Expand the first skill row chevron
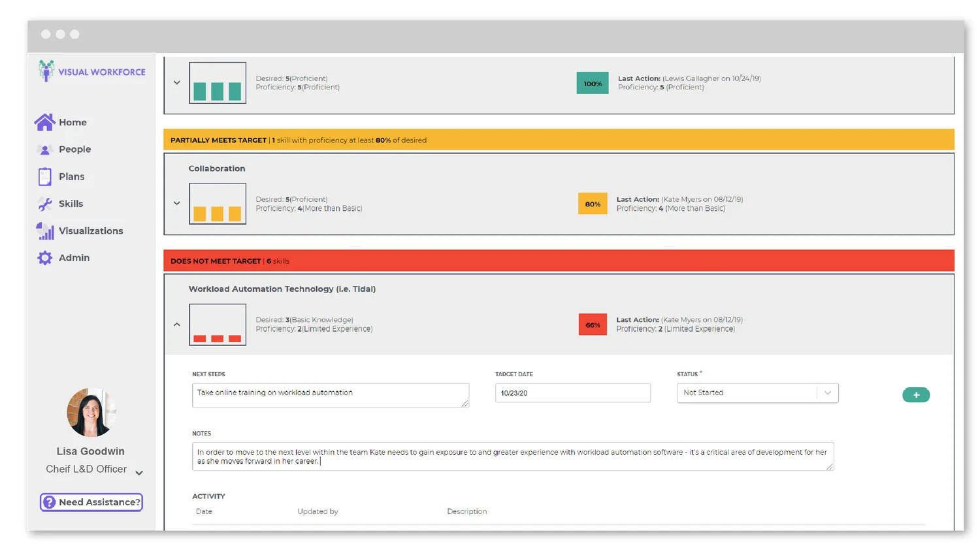Image resolution: width=980 pixels, height=557 pixels. click(176, 83)
